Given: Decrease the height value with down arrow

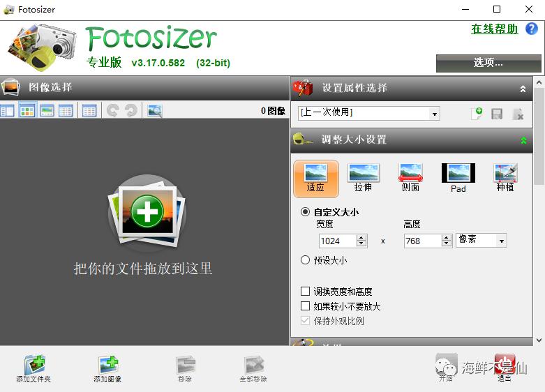Looking at the screenshot, I should [447, 243].
